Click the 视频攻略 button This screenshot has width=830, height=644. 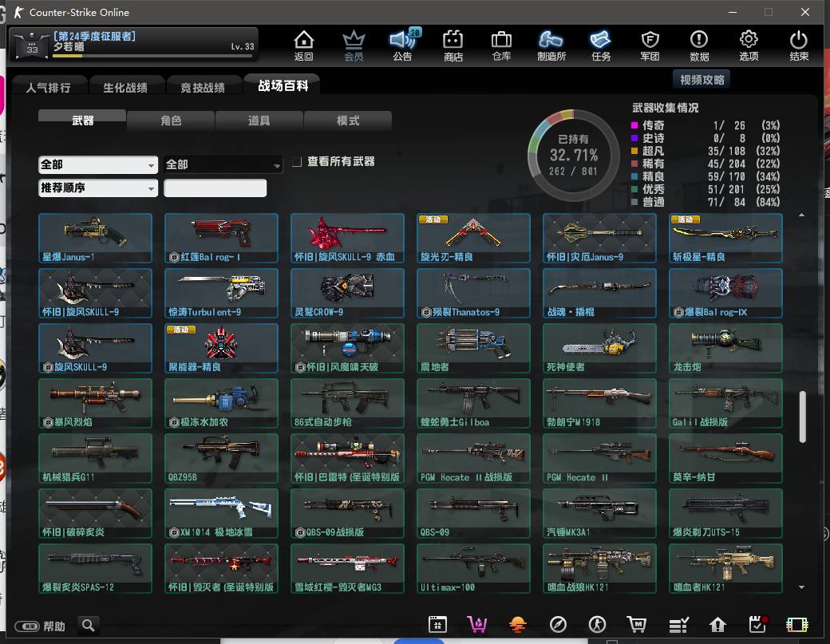(702, 80)
